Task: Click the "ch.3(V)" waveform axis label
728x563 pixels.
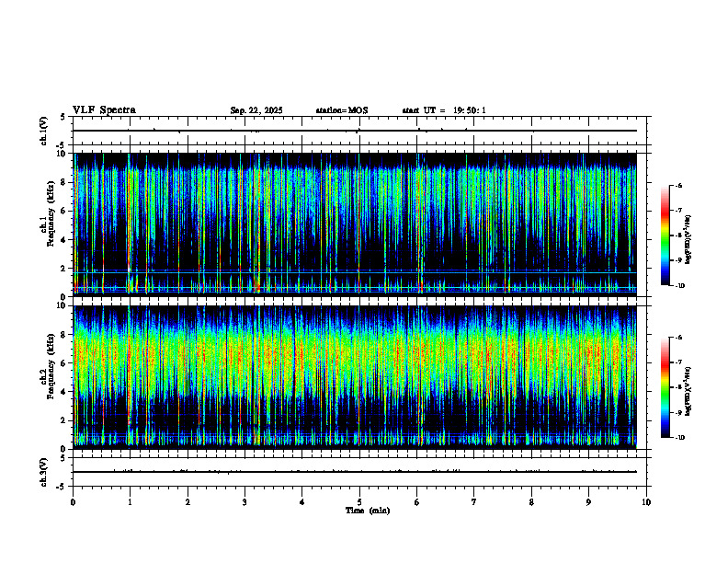Action: (43, 473)
